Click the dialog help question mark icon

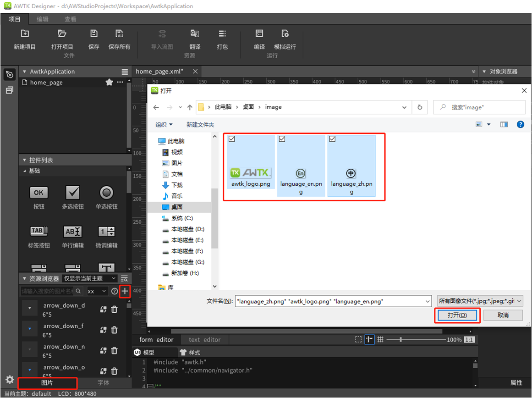coord(520,125)
